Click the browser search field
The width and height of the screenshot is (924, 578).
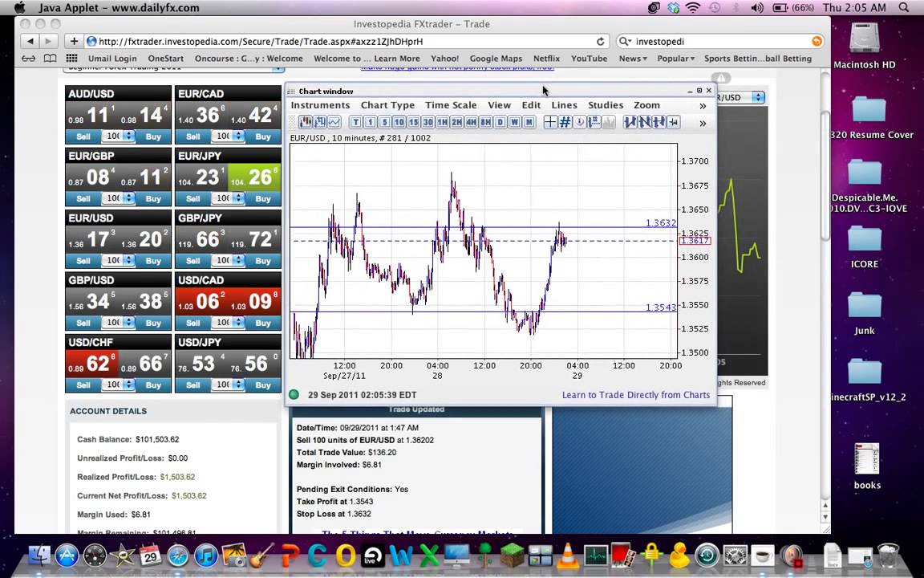coord(720,41)
